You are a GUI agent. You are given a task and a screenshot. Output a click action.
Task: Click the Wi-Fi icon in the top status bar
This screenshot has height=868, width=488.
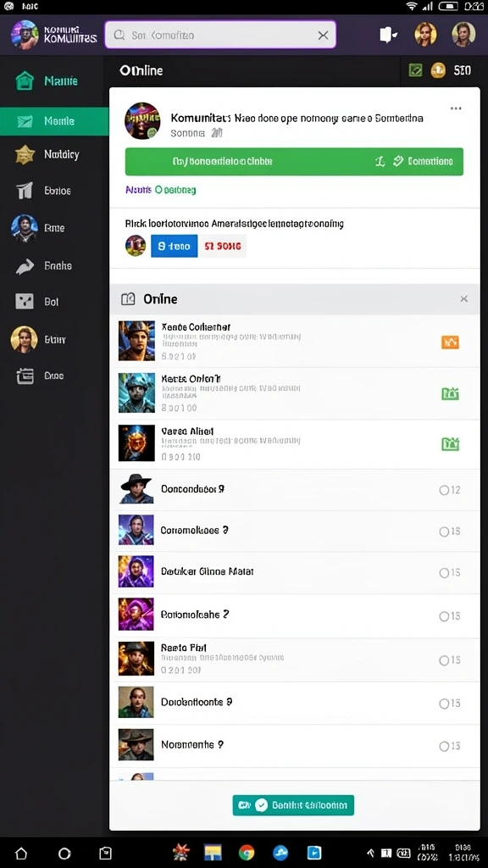pyautogui.click(x=411, y=6)
